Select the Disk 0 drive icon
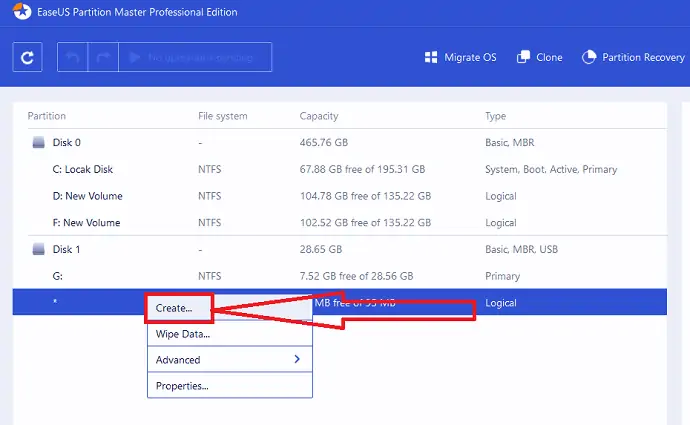Image resolution: width=690 pixels, height=425 pixels. pos(39,142)
